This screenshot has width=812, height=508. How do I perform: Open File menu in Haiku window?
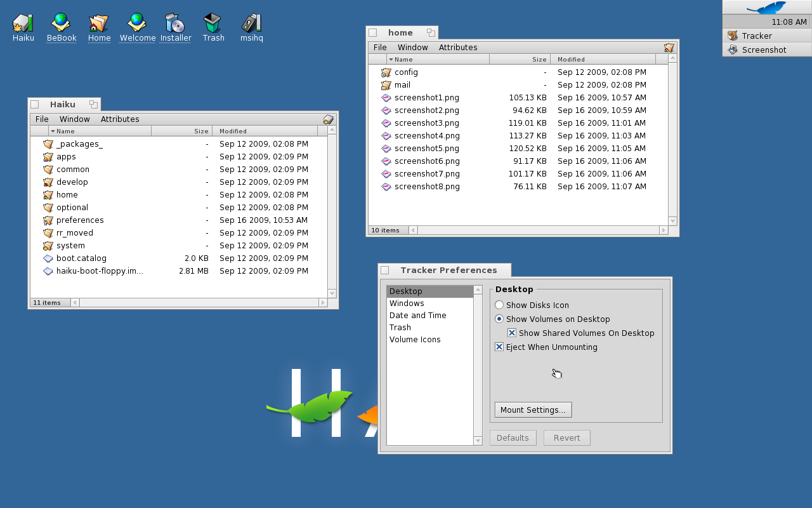point(42,119)
